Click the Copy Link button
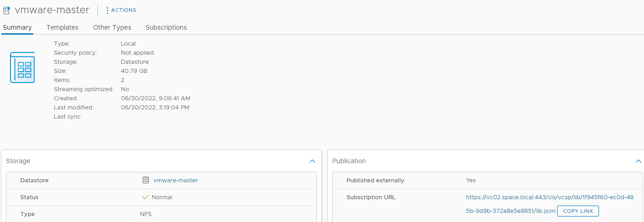The width and height of the screenshot is (644, 222). [x=578, y=211]
